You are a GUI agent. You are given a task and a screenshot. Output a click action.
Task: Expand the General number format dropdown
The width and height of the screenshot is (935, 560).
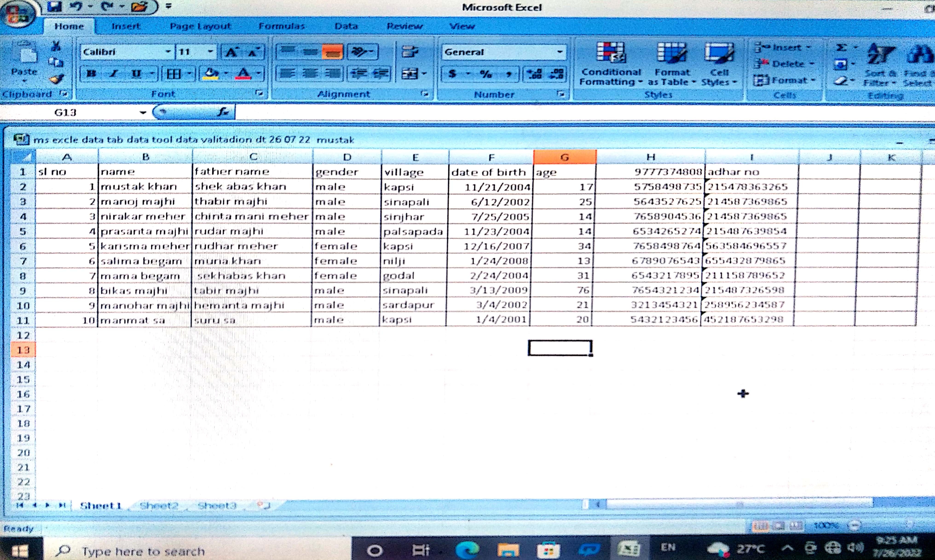click(x=560, y=52)
